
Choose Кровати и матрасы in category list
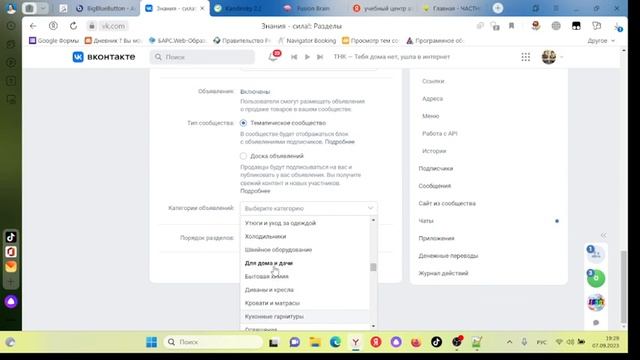tap(305, 303)
